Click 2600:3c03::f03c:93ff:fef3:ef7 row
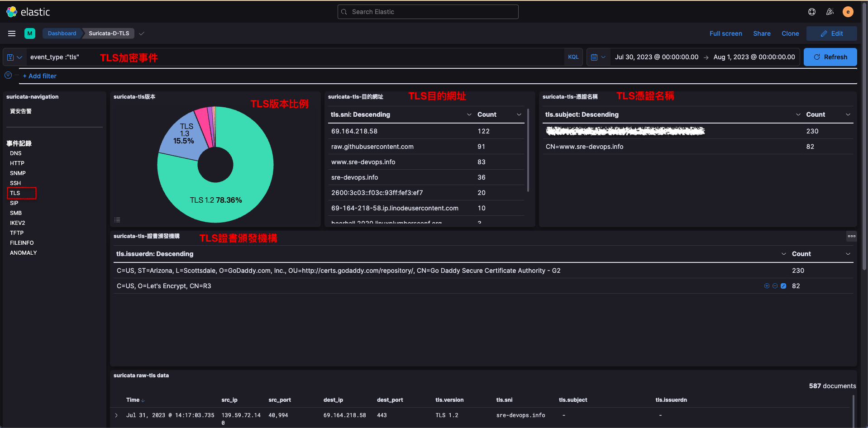Screen dimensions: 868x428 point(427,193)
